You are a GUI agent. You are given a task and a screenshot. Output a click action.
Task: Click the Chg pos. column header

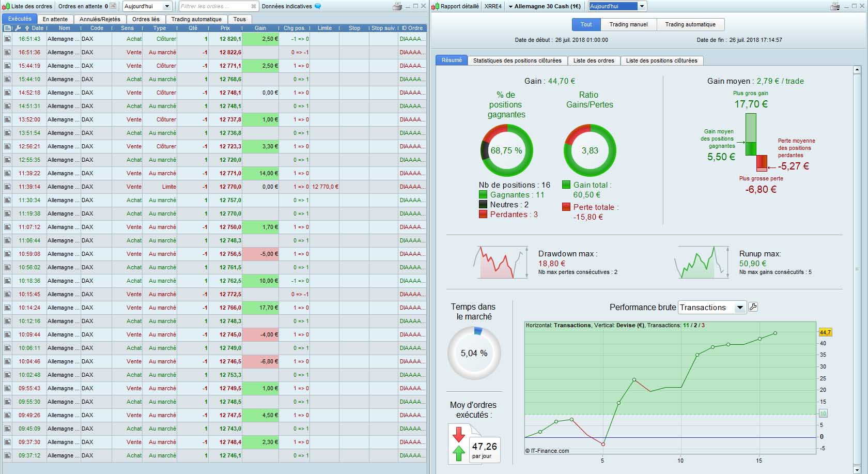(295, 28)
